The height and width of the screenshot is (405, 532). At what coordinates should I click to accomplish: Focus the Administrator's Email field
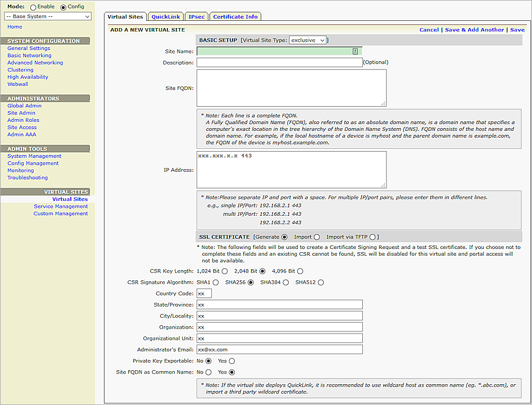pyautogui.click(x=279, y=349)
